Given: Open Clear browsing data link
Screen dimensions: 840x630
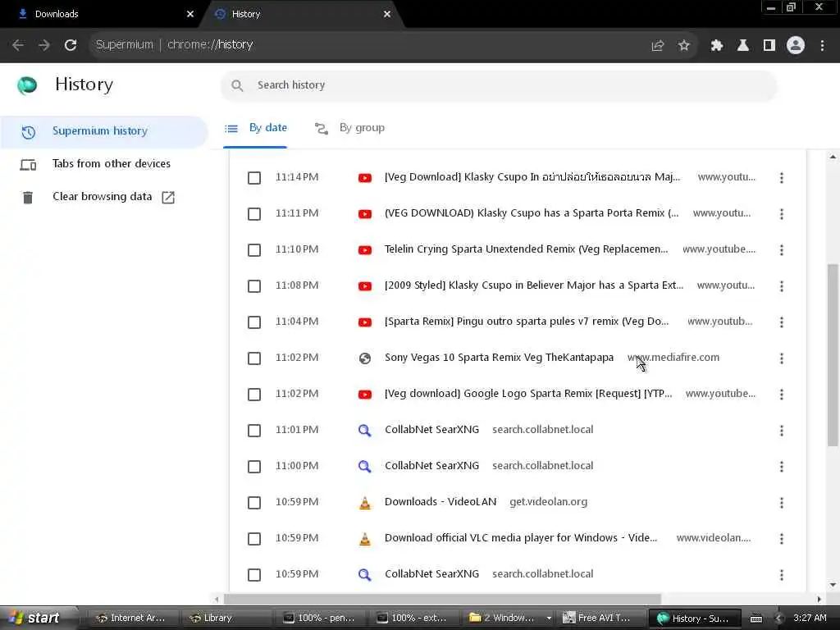Looking at the screenshot, I should [103, 197].
